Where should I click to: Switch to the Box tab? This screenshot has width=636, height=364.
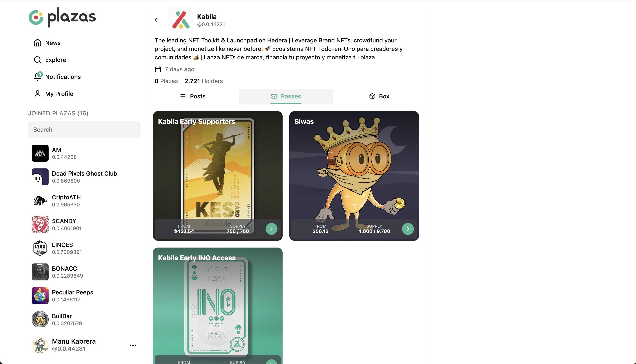tap(379, 96)
